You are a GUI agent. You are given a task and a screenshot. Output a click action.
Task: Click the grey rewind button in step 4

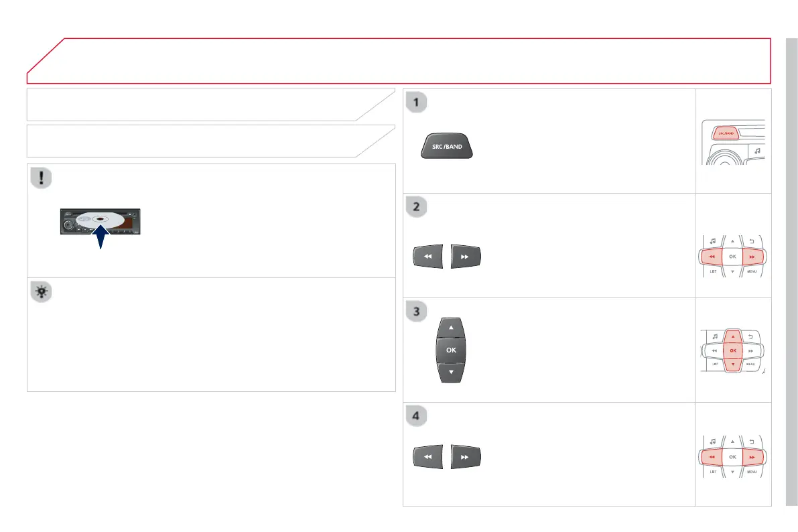[429, 457]
